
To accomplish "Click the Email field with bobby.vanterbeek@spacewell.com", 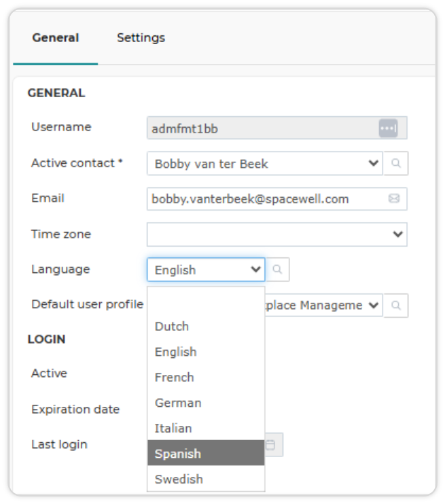I will pyautogui.click(x=277, y=198).
